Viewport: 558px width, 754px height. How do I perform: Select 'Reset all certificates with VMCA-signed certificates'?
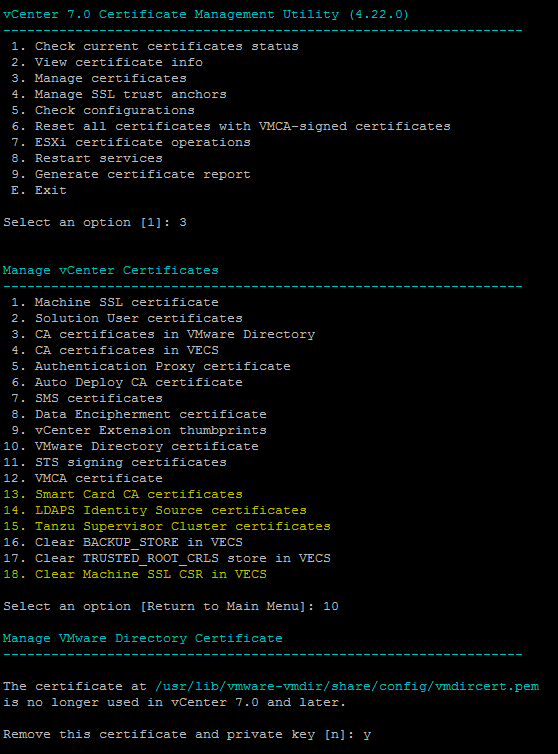pyautogui.click(x=230, y=126)
